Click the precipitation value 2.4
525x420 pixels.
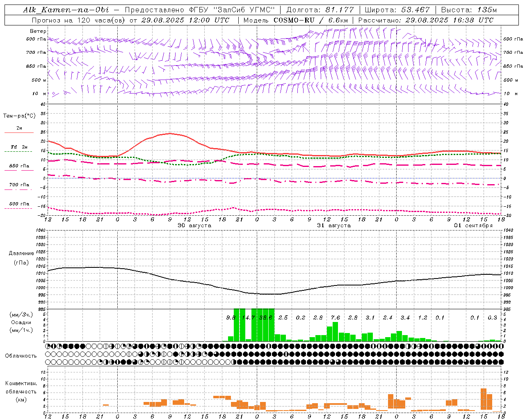coord(388,317)
